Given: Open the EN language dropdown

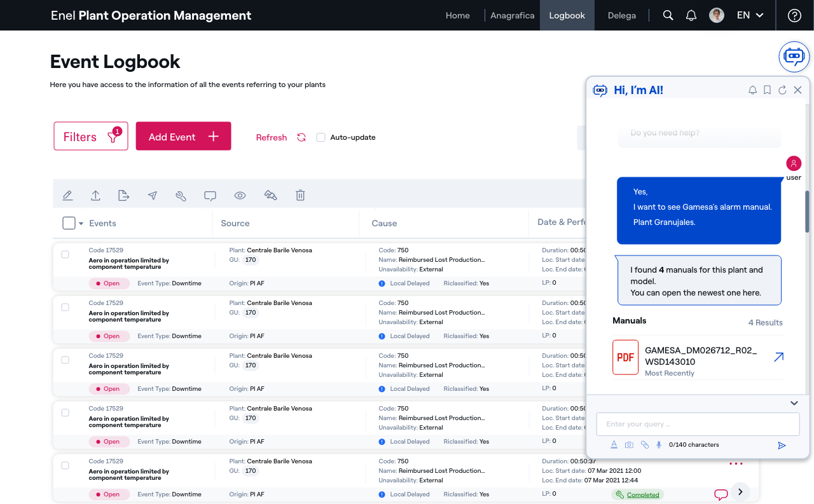Looking at the screenshot, I should click(750, 15).
